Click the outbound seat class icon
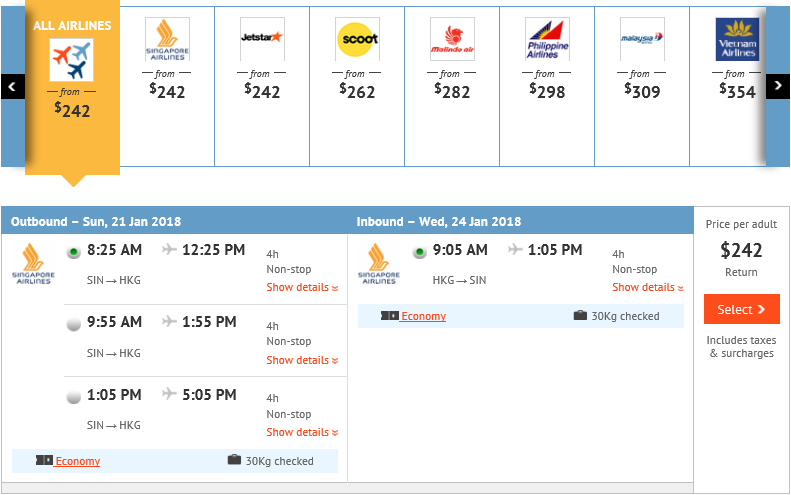Image resolution: width=791 pixels, height=495 pixels. tap(44, 460)
